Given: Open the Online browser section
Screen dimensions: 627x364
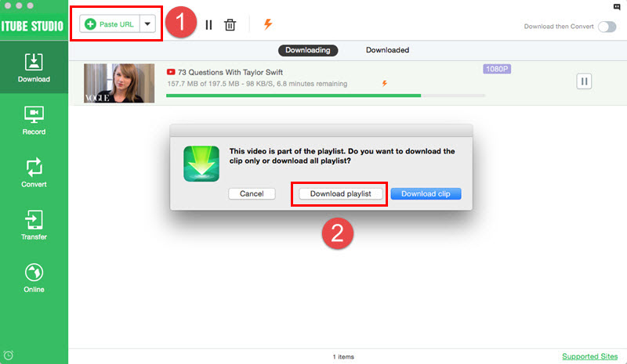Looking at the screenshot, I should point(34,278).
